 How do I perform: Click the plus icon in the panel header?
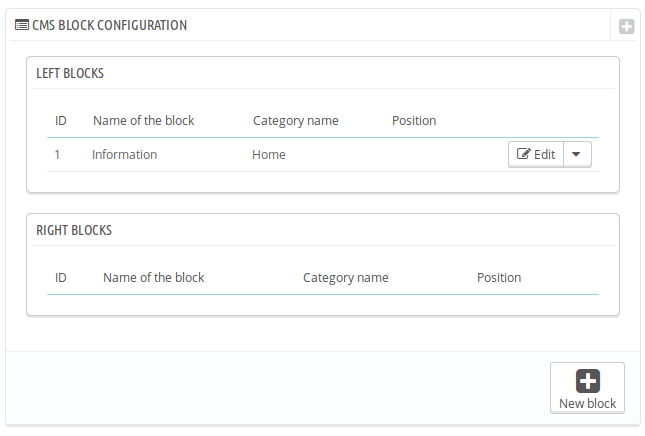(x=626, y=27)
